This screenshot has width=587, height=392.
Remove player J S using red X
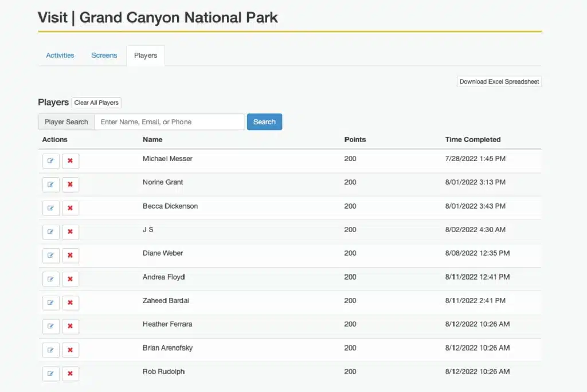pos(70,232)
